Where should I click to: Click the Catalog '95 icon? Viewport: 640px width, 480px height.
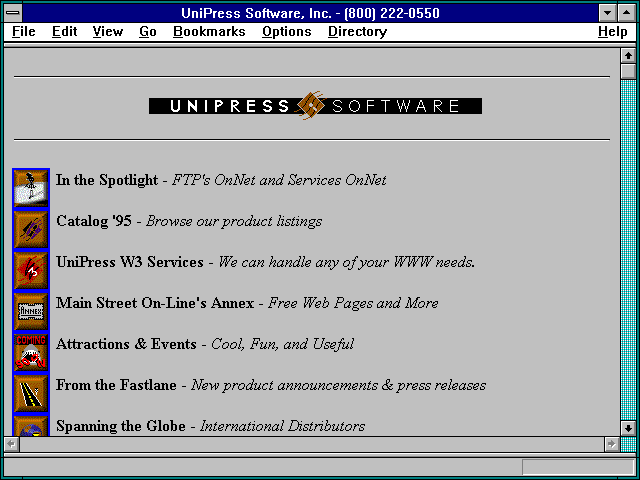click(x=31, y=229)
